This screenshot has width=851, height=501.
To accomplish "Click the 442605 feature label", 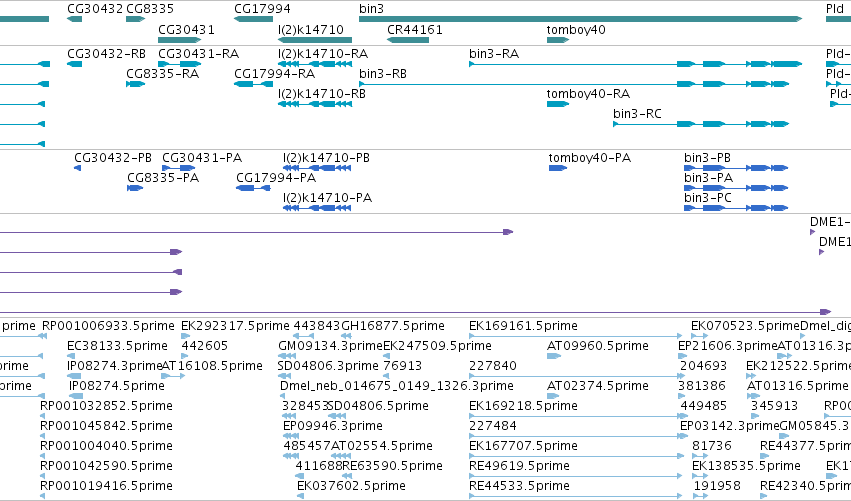I will tap(205, 346).
